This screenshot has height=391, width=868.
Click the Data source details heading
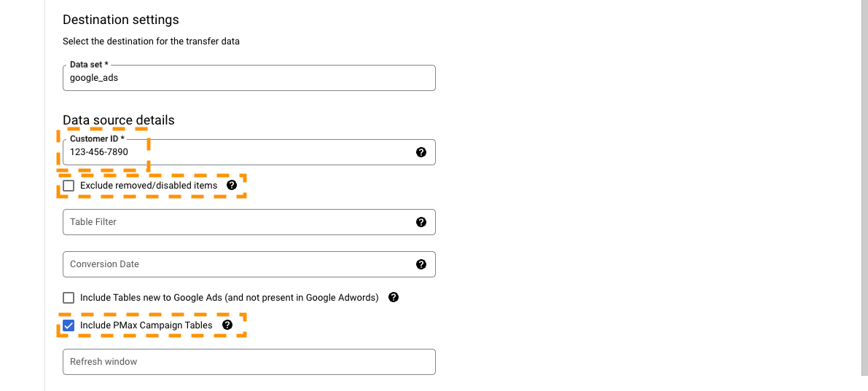point(119,120)
